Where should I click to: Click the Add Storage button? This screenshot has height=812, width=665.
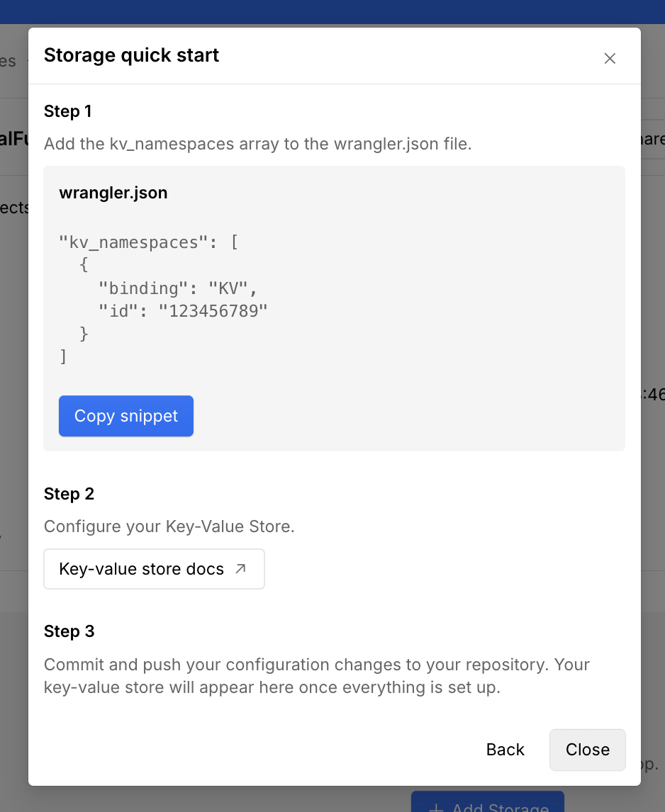tap(487, 806)
